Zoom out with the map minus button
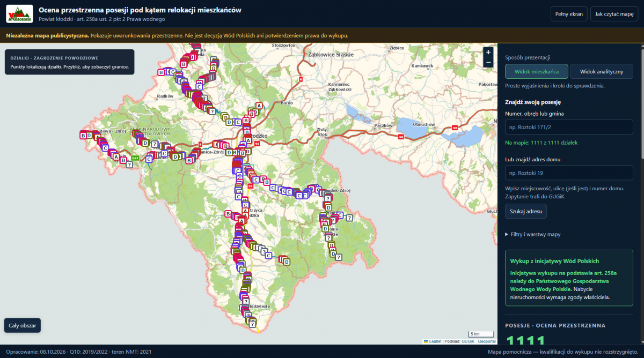644x358 pixels. tap(488, 62)
